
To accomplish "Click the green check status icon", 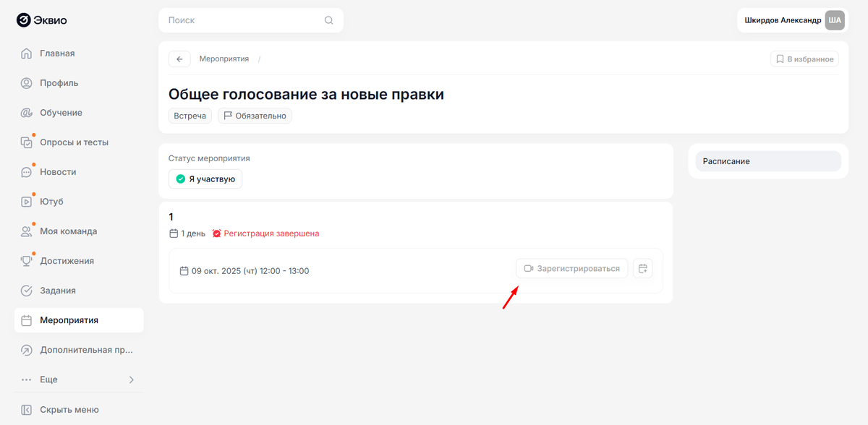I will pyautogui.click(x=181, y=179).
